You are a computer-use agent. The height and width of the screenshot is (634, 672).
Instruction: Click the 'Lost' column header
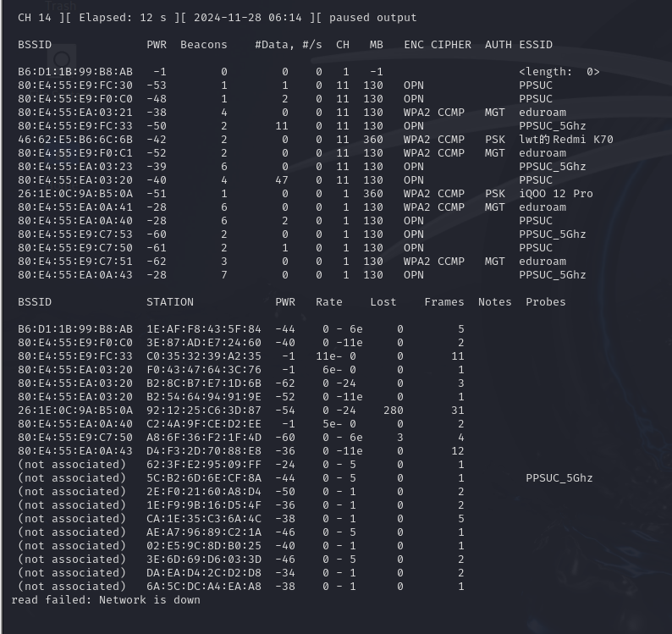pyautogui.click(x=383, y=302)
